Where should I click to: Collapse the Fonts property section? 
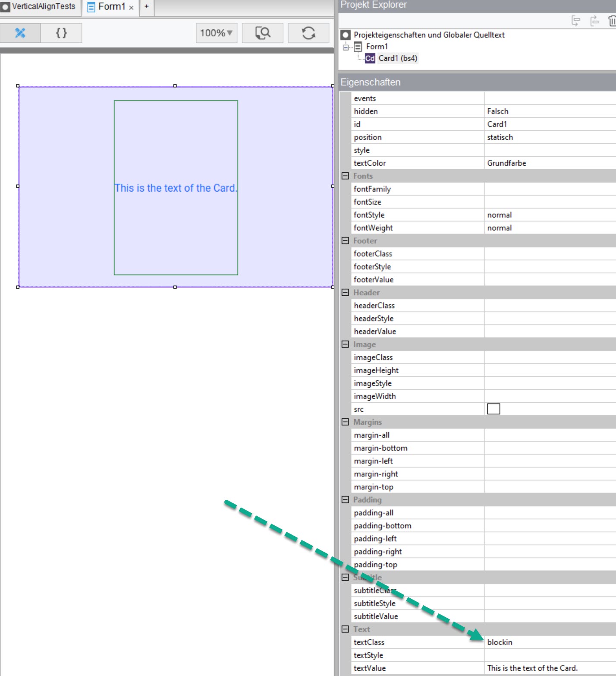coord(344,176)
